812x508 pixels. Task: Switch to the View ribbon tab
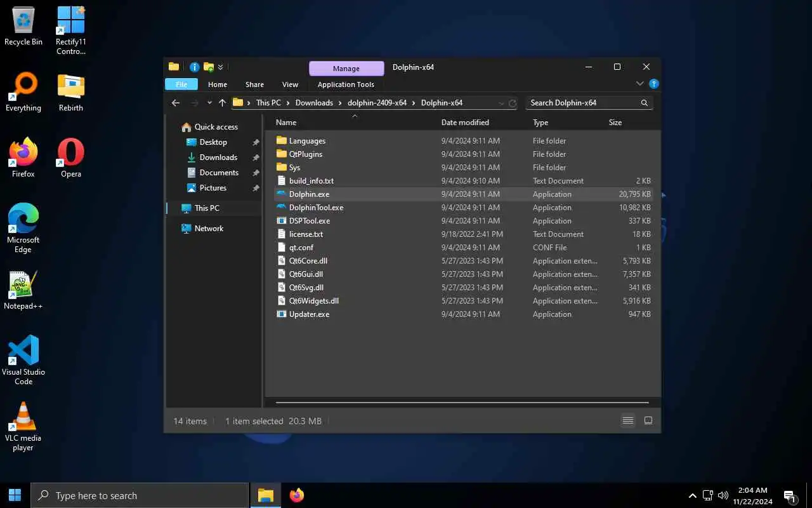point(290,84)
